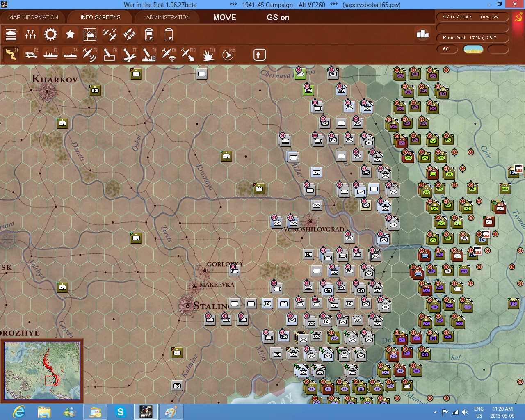Viewport: 525px width, 420px height.
Task: Open Paint from taskbar
Action: point(171,412)
